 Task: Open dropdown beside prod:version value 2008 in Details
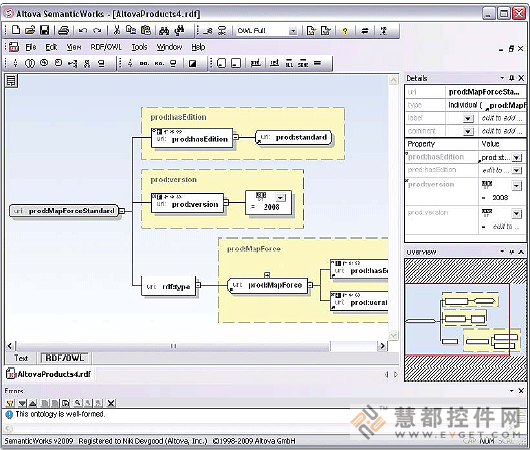pyautogui.click(x=516, y=185)
